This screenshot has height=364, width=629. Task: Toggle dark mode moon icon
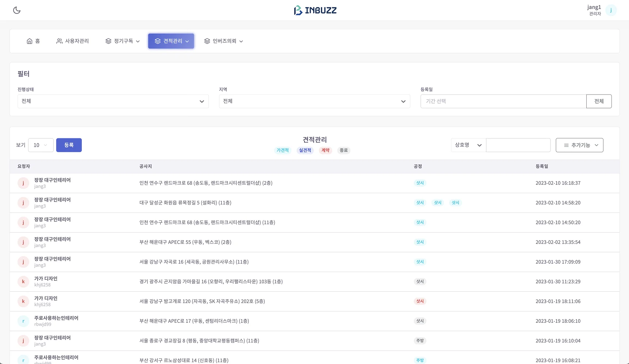(17, 10)
